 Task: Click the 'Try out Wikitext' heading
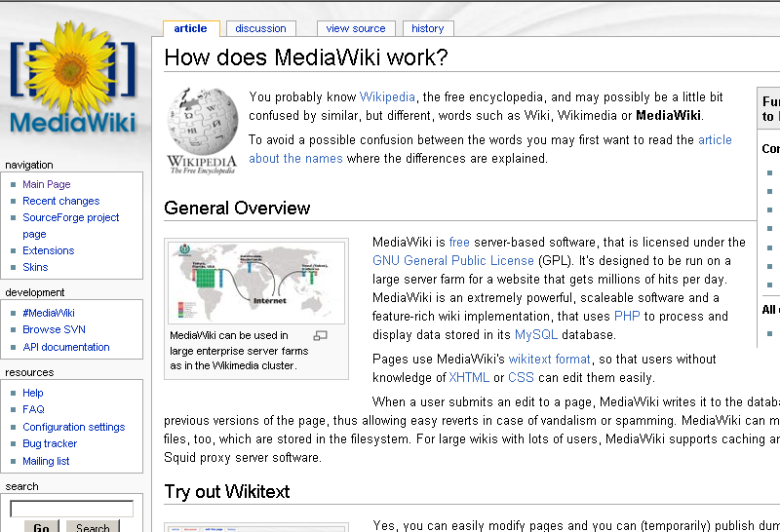[227, 491]
